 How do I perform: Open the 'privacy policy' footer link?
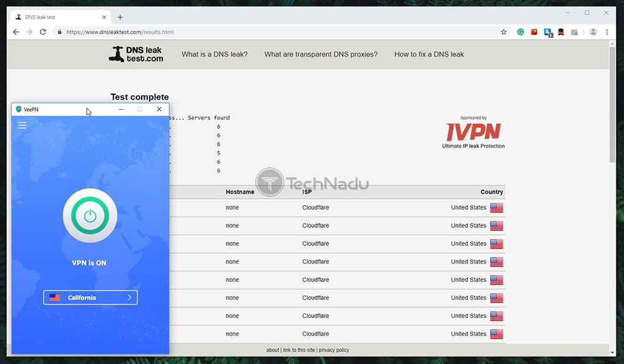click(334, 350)
